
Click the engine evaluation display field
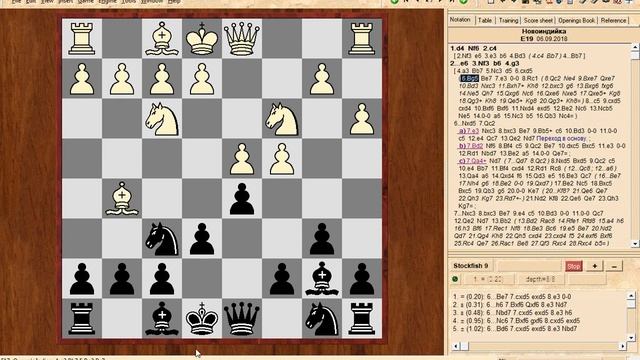pyautogui.click(x=488, y=279)
